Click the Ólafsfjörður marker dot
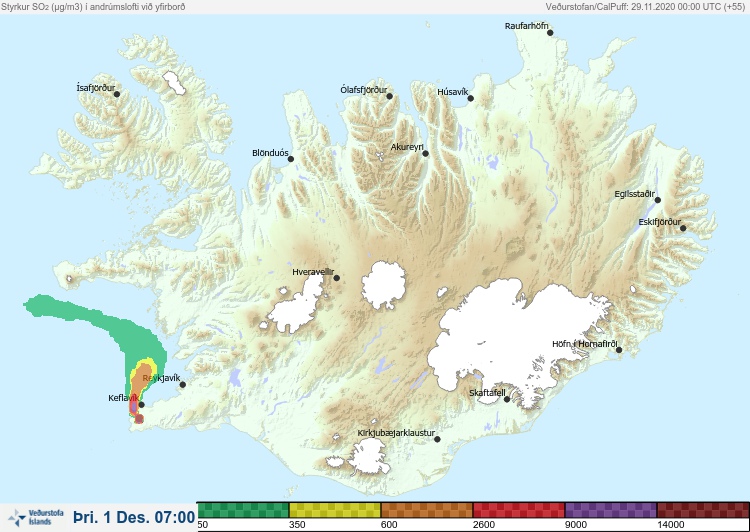The height and width of the screenshot is (532, 750). (x=390, y=96)
